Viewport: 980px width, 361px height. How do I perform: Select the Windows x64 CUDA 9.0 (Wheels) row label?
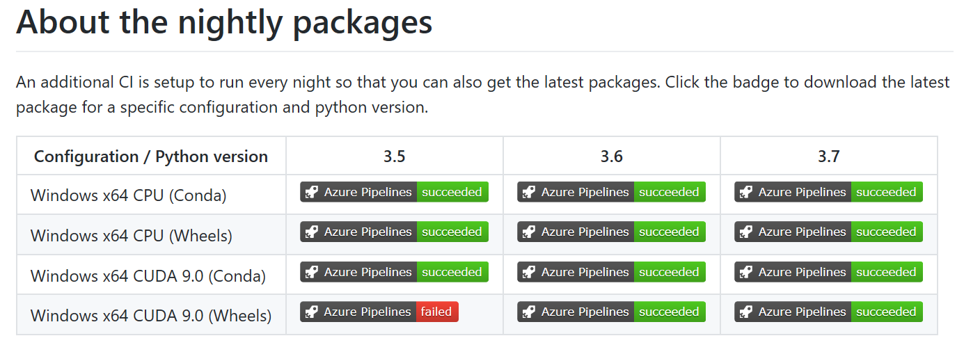click(x=151, y=316)
